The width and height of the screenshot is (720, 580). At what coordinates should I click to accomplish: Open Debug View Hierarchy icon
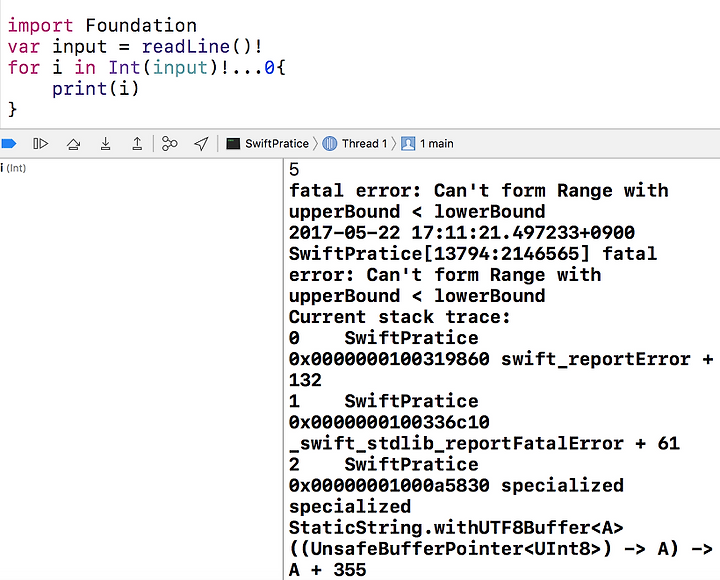(169, 144)
